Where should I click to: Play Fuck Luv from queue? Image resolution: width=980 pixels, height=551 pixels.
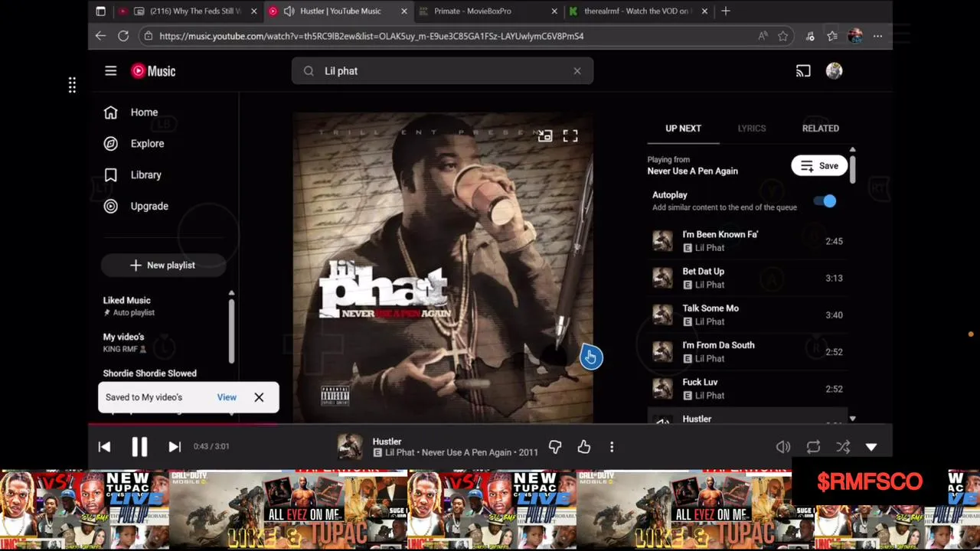point(747,389)
